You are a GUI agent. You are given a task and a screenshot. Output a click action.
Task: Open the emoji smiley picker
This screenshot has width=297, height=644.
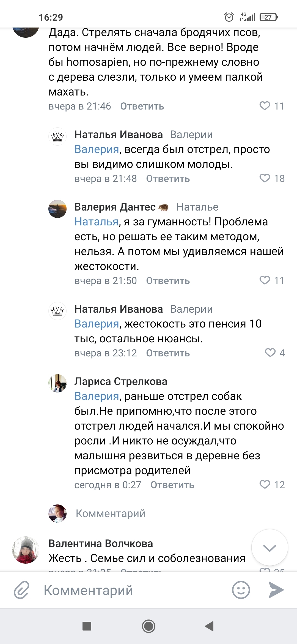[241, 590]
